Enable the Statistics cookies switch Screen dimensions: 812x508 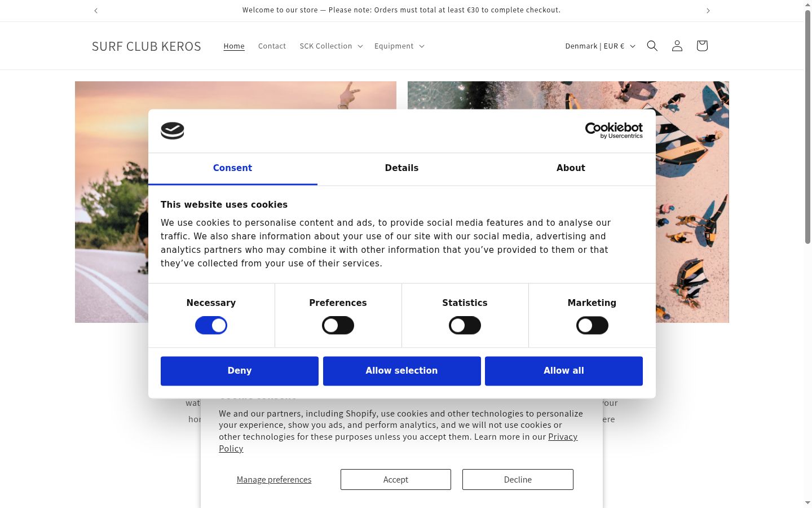tap(465, 325)
